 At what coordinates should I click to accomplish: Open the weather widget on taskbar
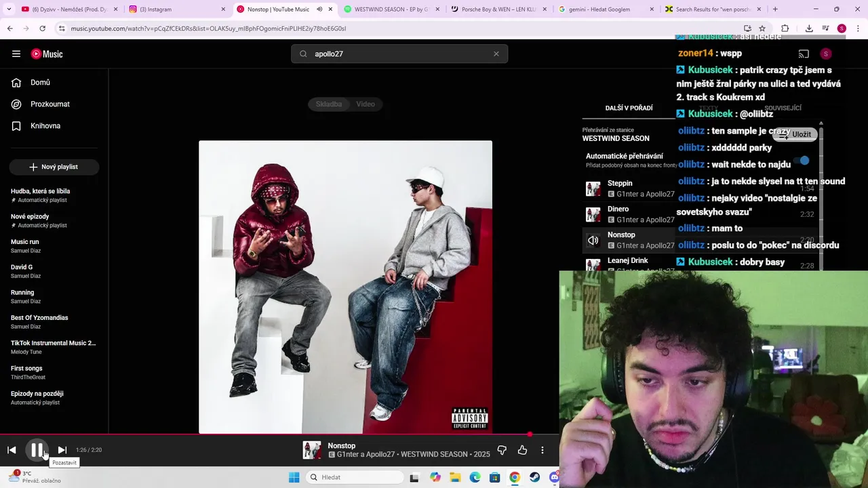tap(34, 477)
